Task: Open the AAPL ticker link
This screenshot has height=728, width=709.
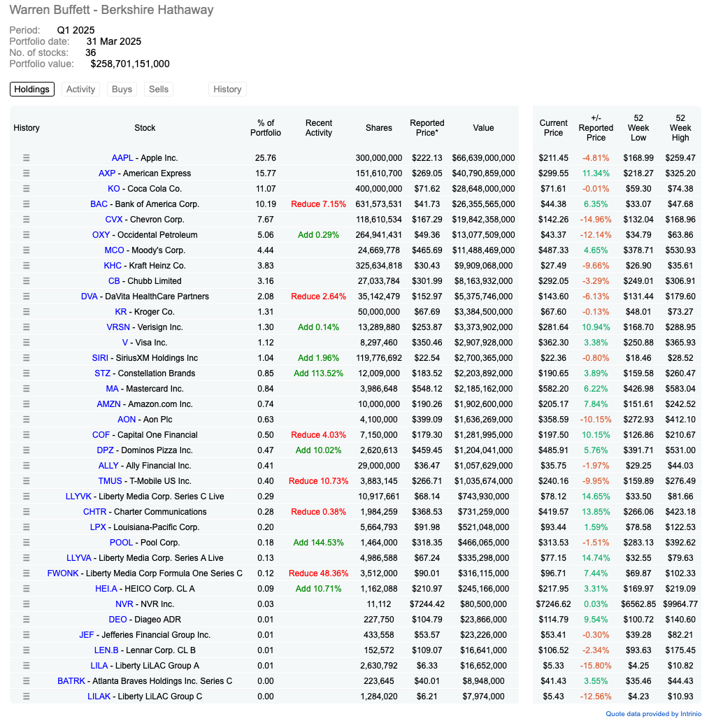Action: [x=122, y=158]
